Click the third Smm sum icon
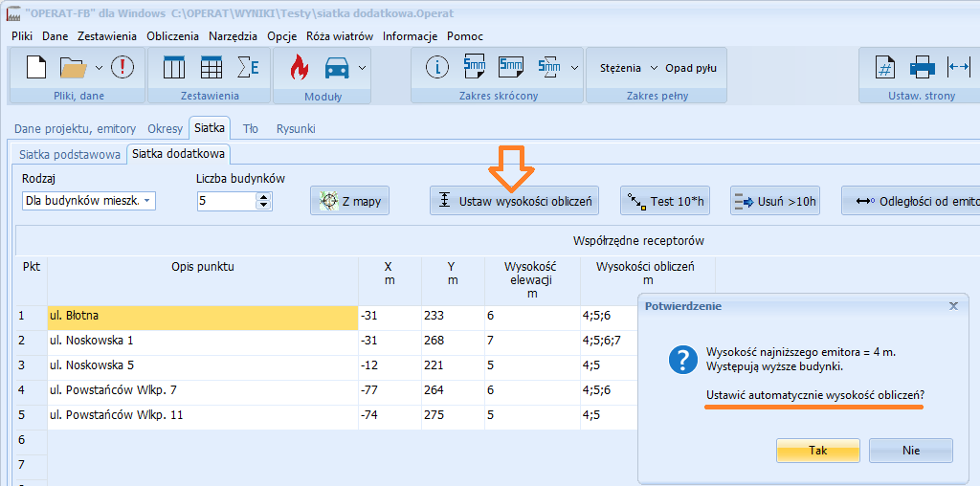Screen dimensions: 980x486 coord(549,68)
